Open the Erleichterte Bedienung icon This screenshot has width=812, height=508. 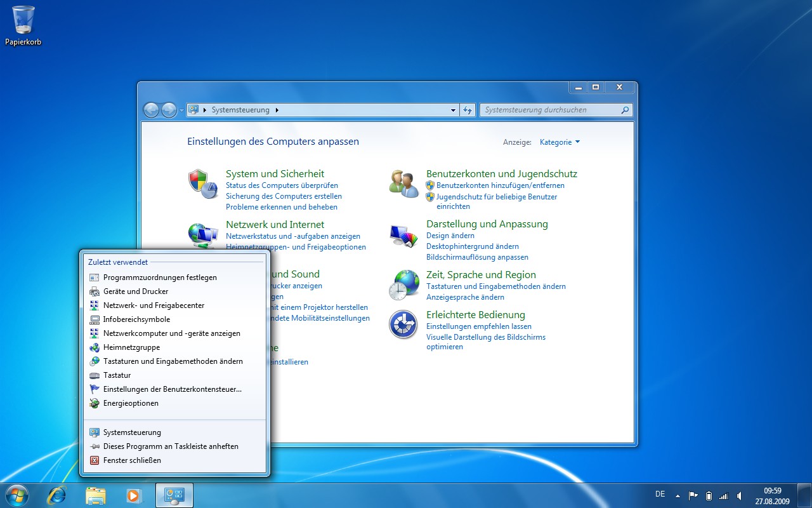pyautogui.click(x=403, y=325)
